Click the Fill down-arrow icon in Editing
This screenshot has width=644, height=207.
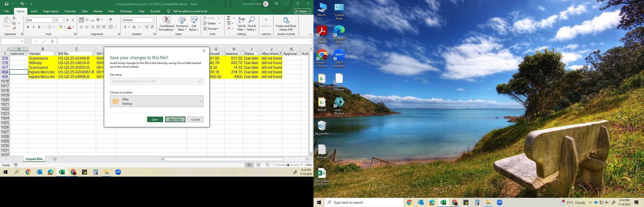[229, 23]
